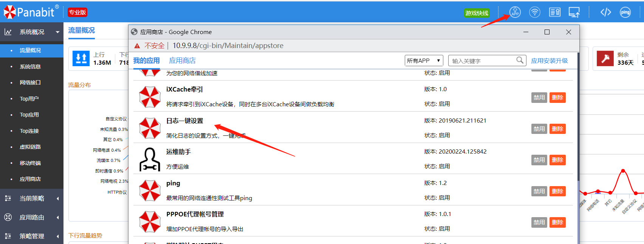Click the 网络电视 2.3% chart label
Image resolution: width=644 pixels, height=244 pixels.
(x=114, y=181)
